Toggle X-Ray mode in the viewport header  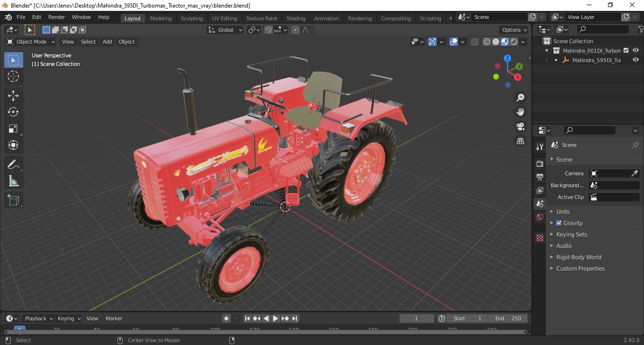click(475, 42)
